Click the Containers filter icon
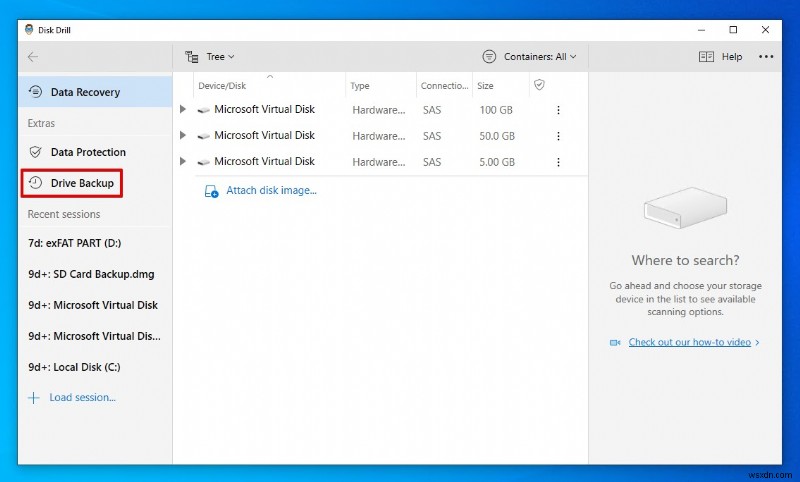The image size is (800, 482). pyautogui.click(x=489, y=57)
